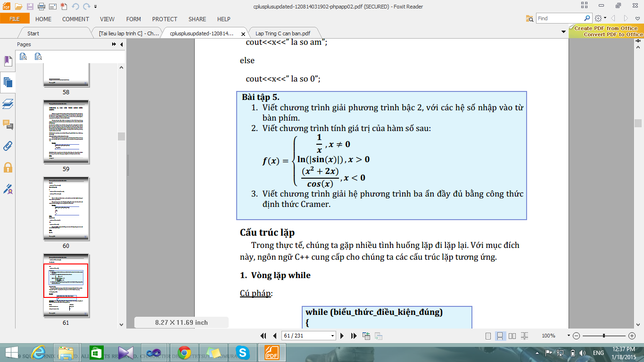Open the Bookmarks panel in sidebar
This screenshot has width=644, height=362.
tap(8, 61)
